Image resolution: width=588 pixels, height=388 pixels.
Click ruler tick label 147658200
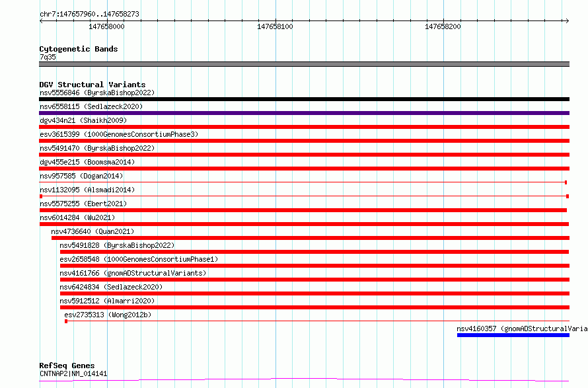click(x=443, y=26)
